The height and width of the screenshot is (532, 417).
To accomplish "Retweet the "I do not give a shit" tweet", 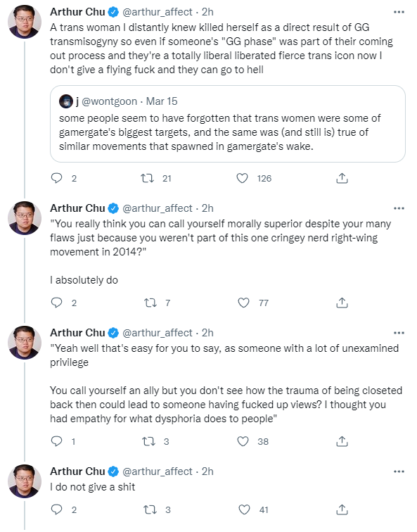I will point(150,509).
